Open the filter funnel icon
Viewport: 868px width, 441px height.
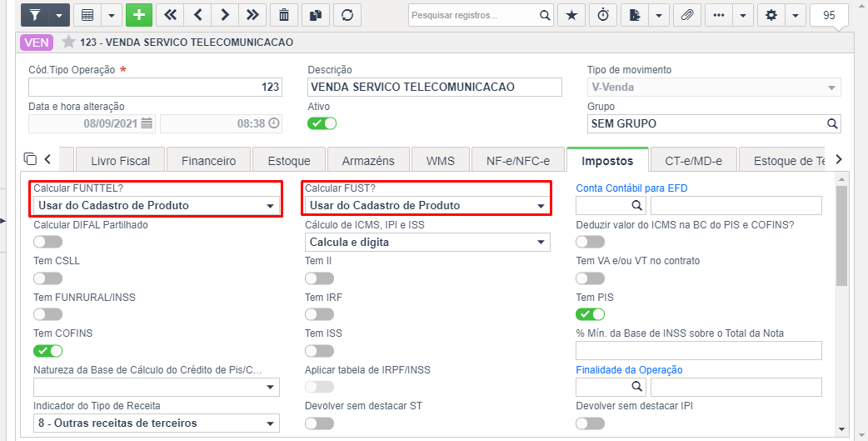(35, 15)
